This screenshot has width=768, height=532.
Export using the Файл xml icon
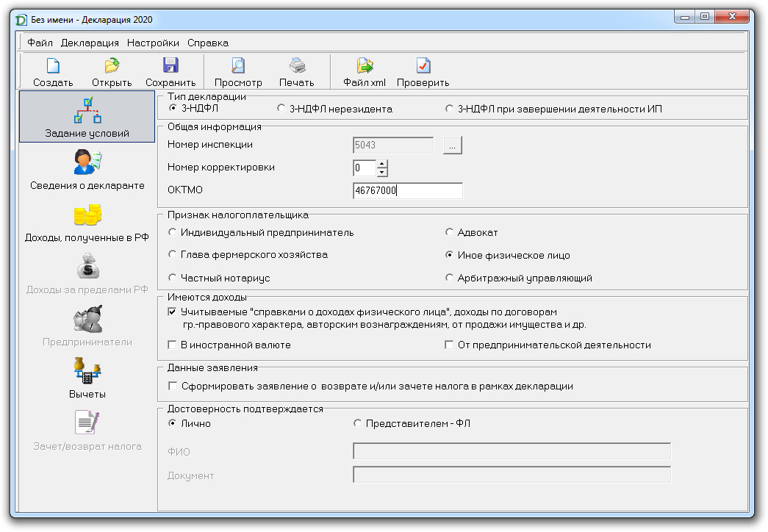click(365, 65)
